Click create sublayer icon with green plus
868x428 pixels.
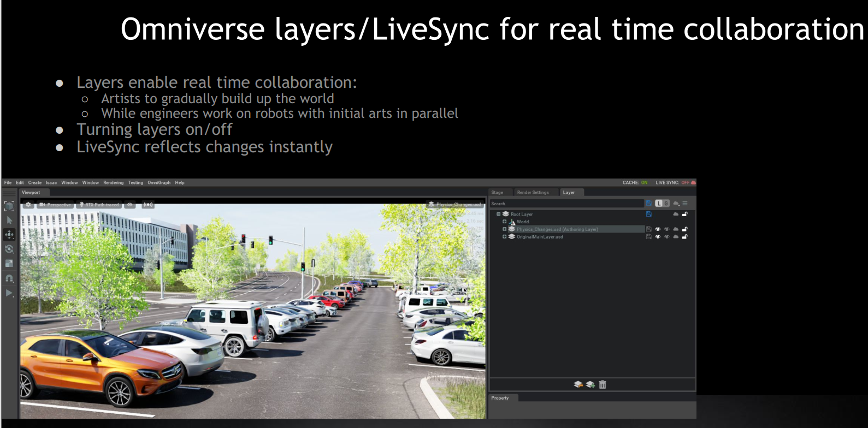591,384
